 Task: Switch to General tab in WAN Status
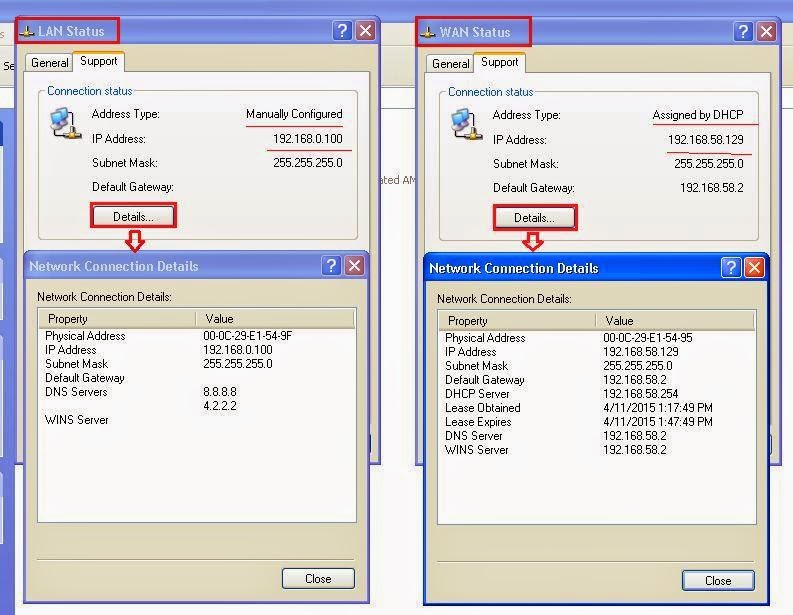(x=450, y=64)
